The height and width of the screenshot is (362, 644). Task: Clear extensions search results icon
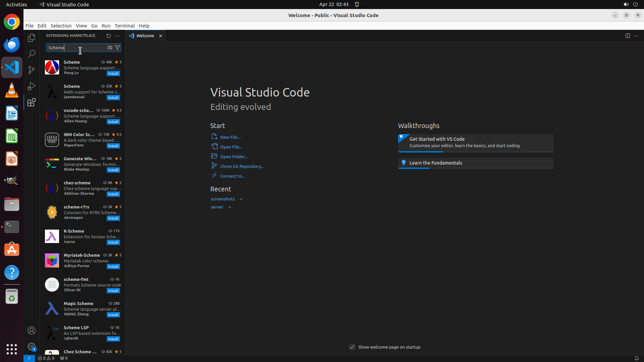click(110, 48)
